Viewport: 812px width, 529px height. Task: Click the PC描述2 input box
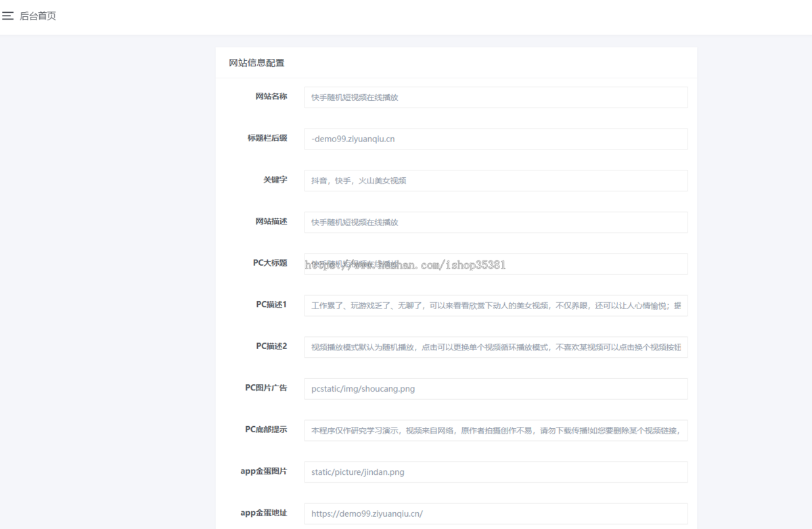coord(496,347)
